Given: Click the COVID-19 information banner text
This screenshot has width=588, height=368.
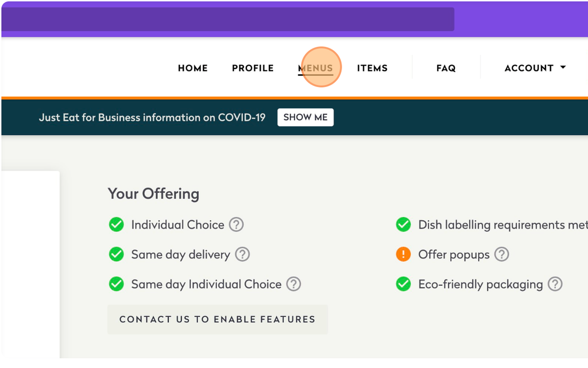Looking at the screenshot, I should tap(152, 118).
